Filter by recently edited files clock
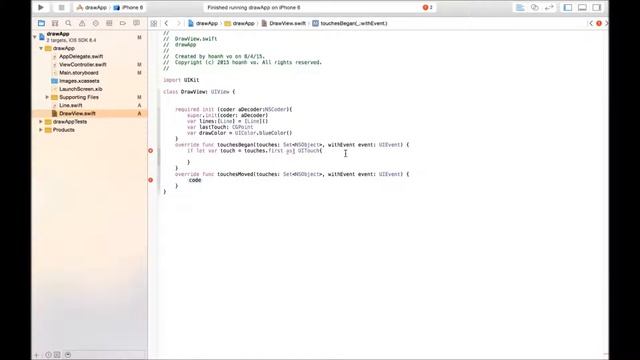The width and height of the screenshot is (640, 360). pos(48,355)
